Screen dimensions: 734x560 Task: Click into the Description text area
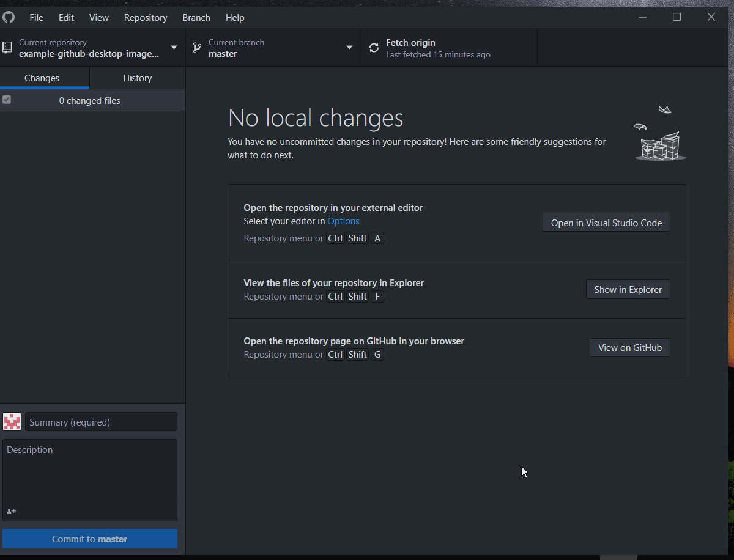pyautogui.click(x=90, y=480)
